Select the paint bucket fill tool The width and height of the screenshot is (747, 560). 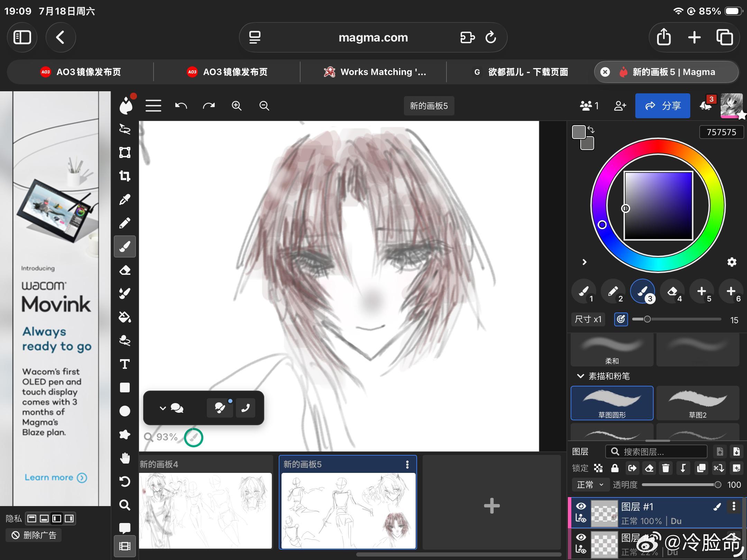[x=125, y=317]
